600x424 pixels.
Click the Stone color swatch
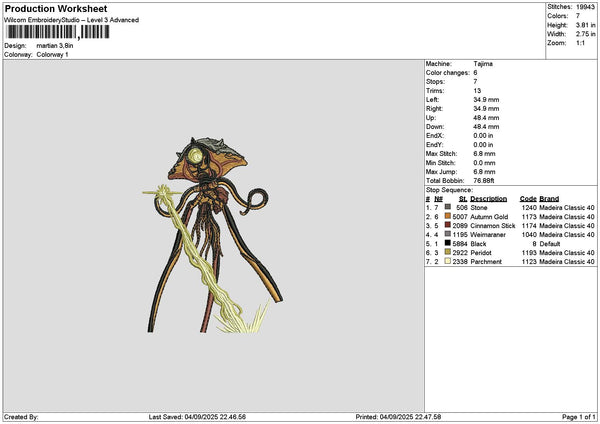[447, 207]
